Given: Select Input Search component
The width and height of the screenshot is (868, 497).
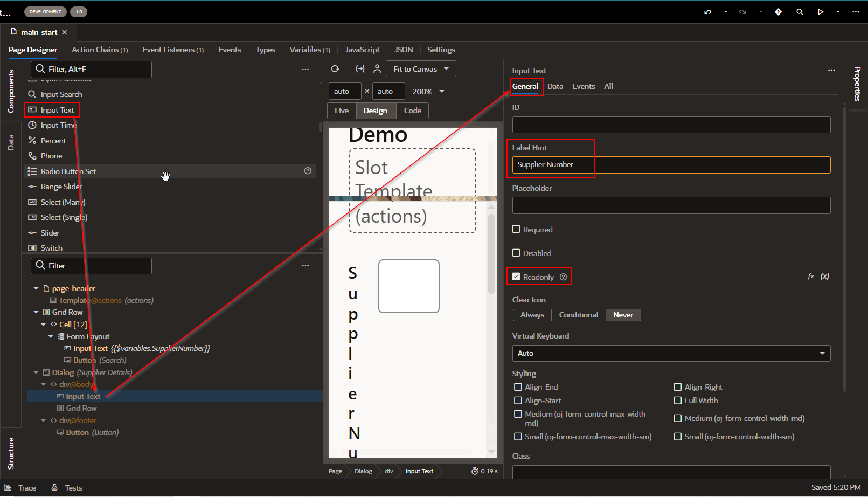Looking at the screenshot, I should (x=61, y=94).
